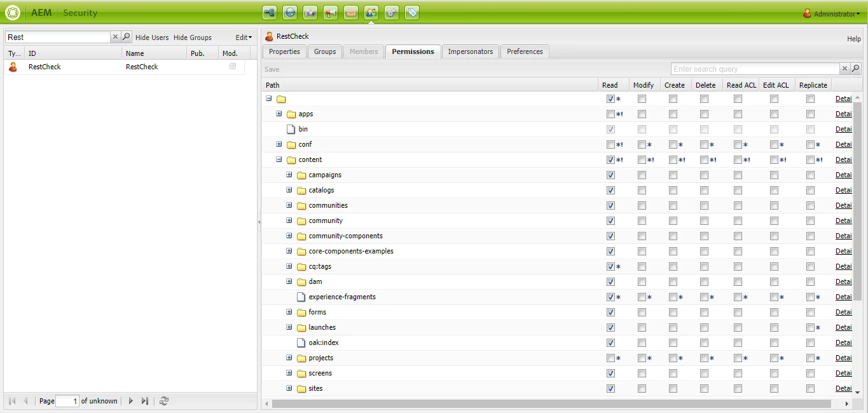Toggle Read permission for apps
868x413 pixels.
pyautogui.click(x=610, y=114)
